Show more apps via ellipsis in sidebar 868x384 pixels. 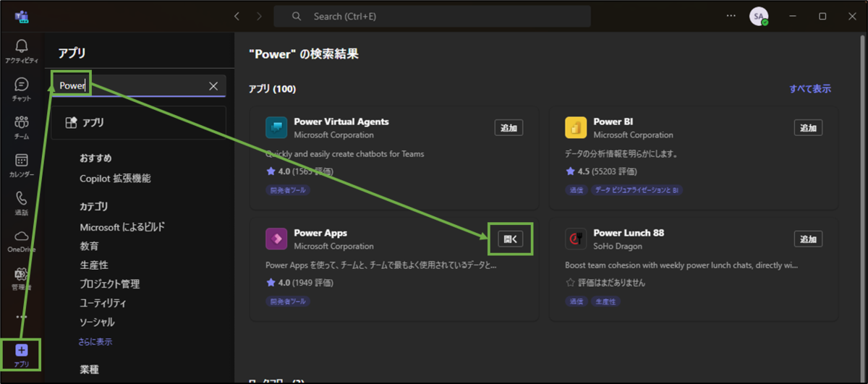21,317
